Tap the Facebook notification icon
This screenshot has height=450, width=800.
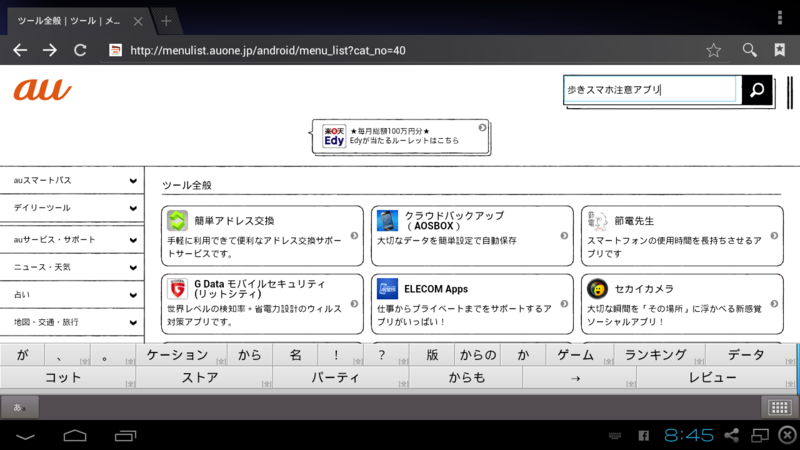pos(644,436)
